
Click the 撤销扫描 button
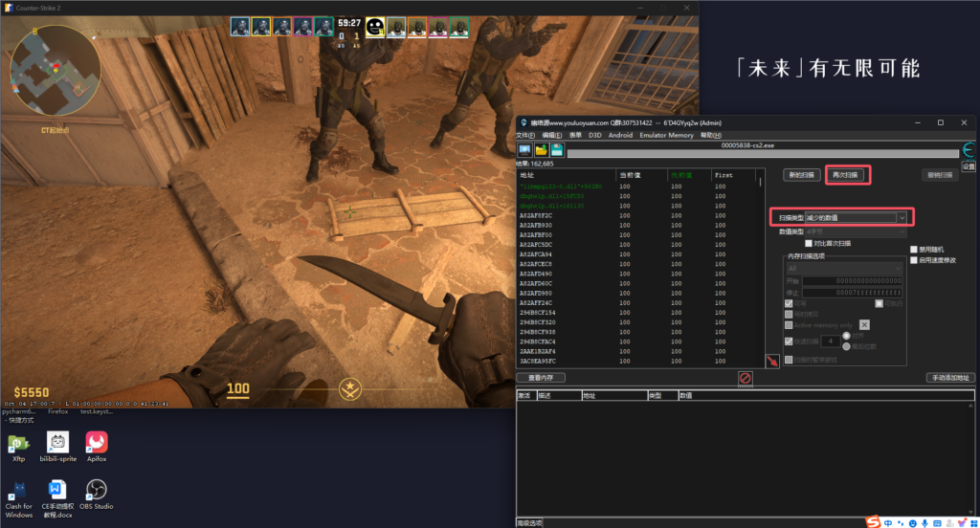pos(940,175)
